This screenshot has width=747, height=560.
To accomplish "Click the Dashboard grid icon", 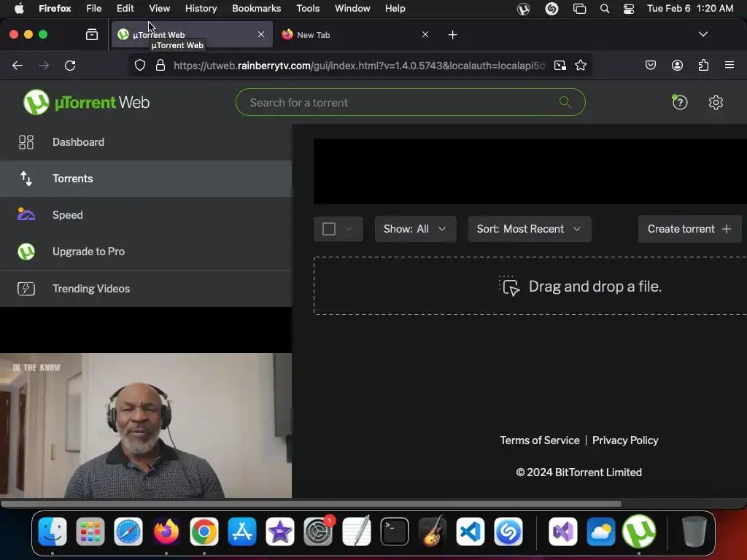I will (x=26, y=142).
